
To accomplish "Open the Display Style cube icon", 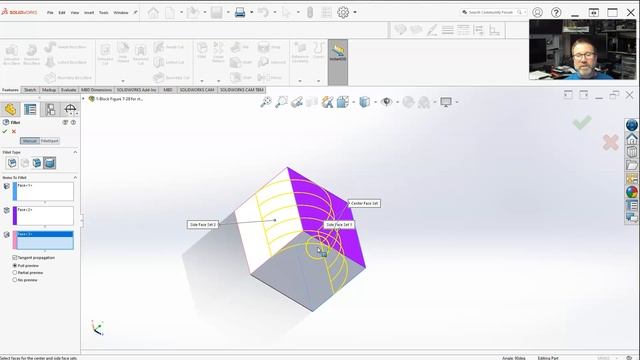I will pyautogui.click(x=364, y=102).
